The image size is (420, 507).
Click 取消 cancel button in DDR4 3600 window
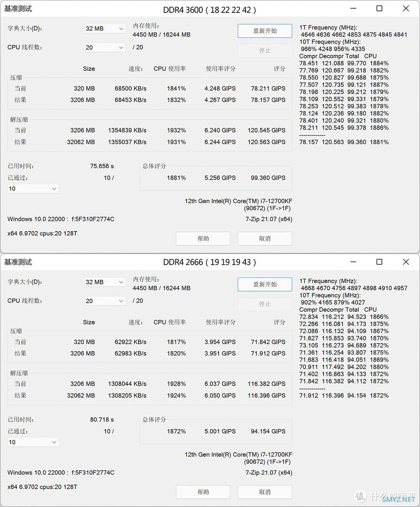click(x=265, y=239)
